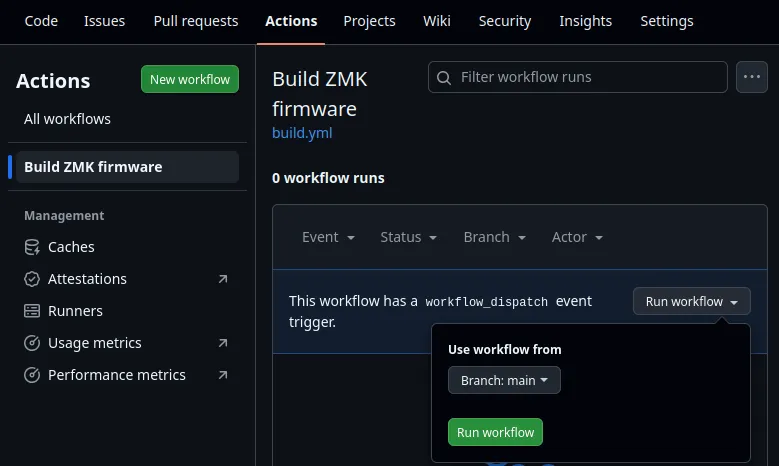Click the Usage metrics gauge icon
The image size is (779, 466).
point(32,343)
